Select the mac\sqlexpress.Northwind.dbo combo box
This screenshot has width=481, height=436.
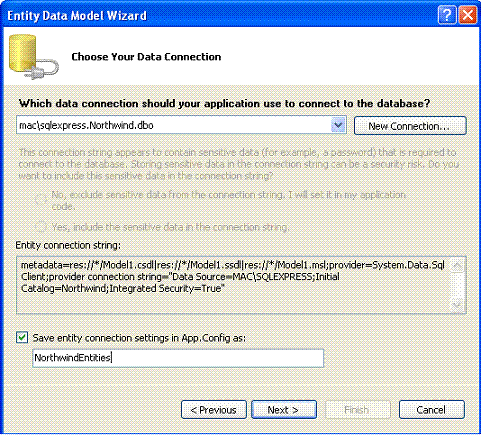point(181,125)
